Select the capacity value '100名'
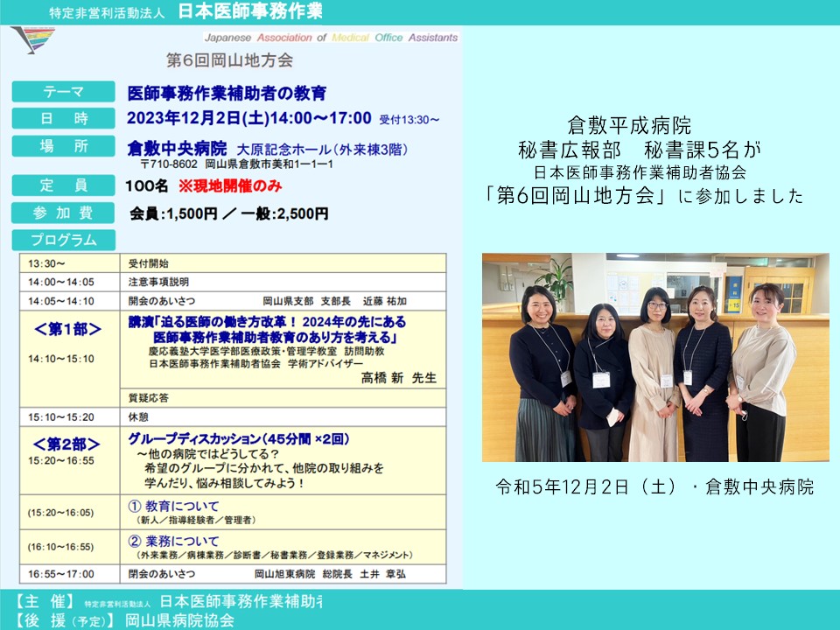 (146, 185)
